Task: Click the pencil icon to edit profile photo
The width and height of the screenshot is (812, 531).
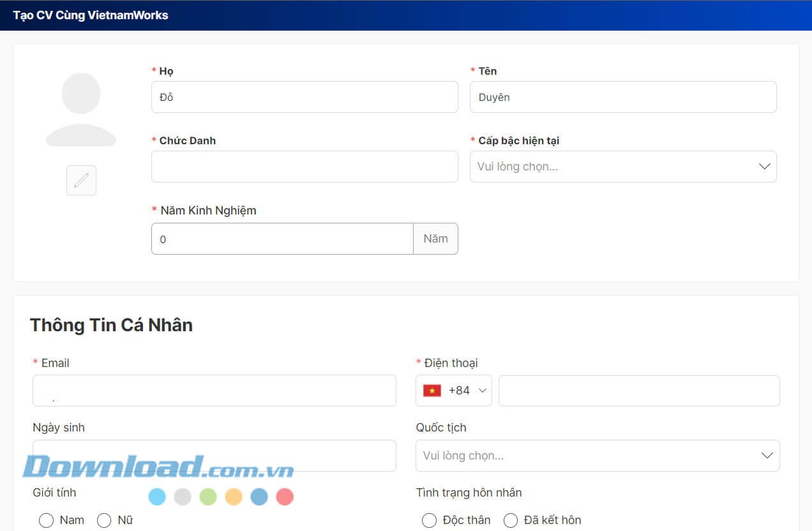Action: coord(80,180)
